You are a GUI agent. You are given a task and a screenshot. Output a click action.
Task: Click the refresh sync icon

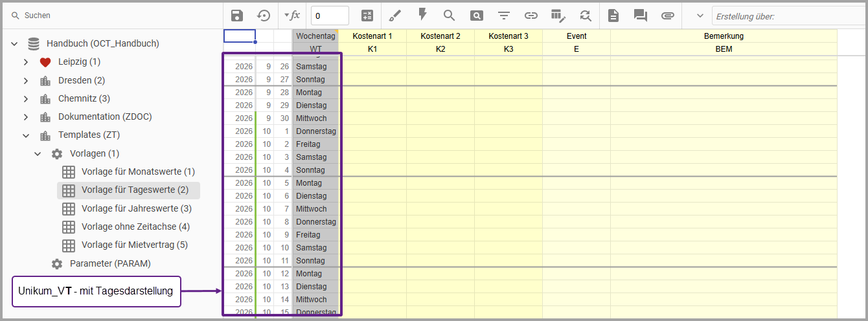(x=586, y=16)
